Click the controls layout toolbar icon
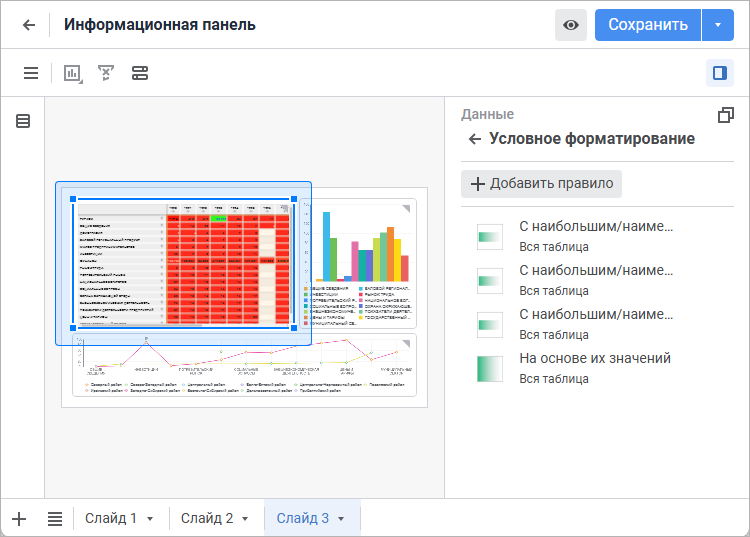 coord(140,73)
